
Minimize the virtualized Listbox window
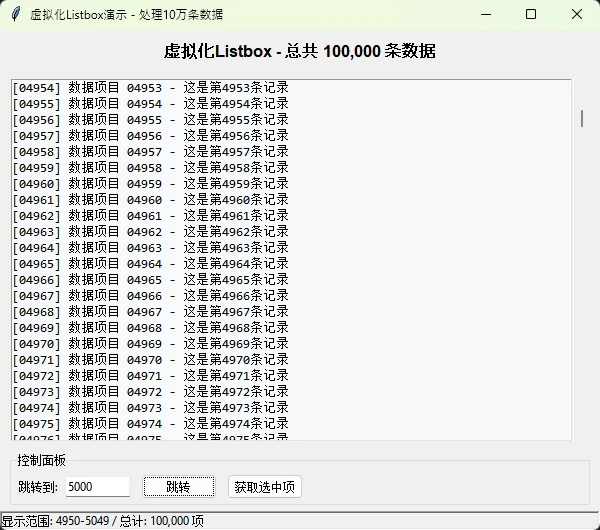pyautogui.click(x=485, y=15)
